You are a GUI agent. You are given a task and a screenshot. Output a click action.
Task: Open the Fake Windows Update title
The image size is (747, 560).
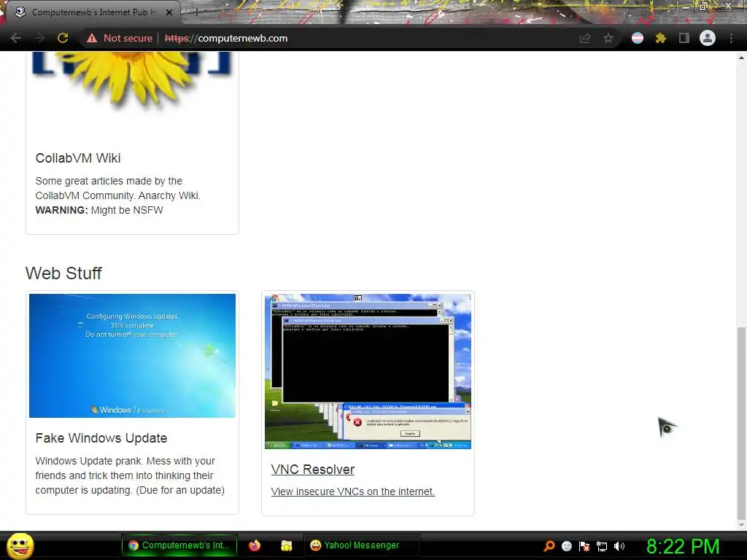click(101, 438)
